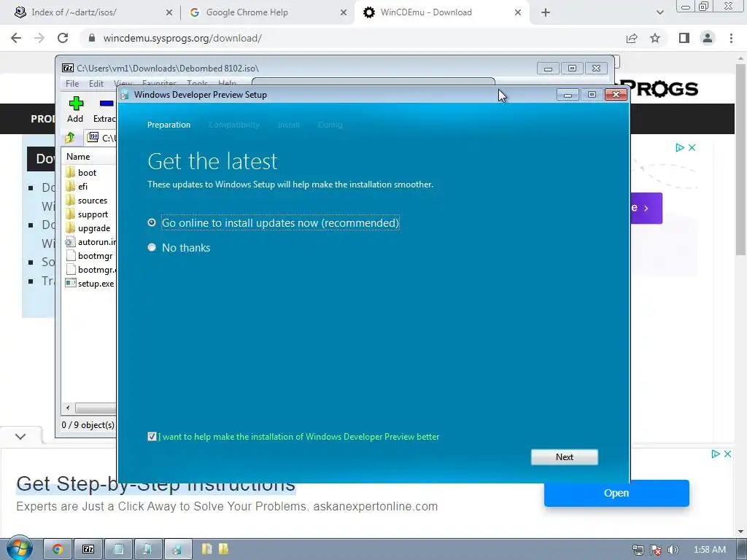Click the AdChoices icon on bottom ad

[716, 454]
